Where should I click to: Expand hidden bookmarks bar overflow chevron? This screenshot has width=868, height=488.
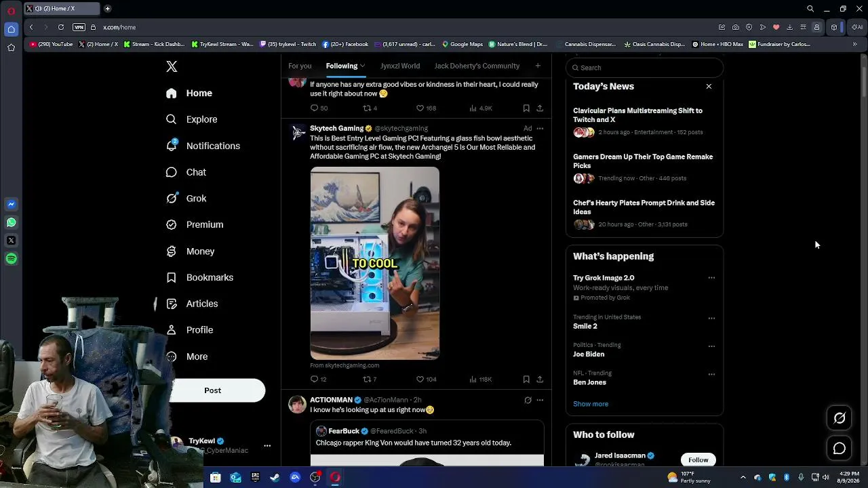(x=855, y=44)
